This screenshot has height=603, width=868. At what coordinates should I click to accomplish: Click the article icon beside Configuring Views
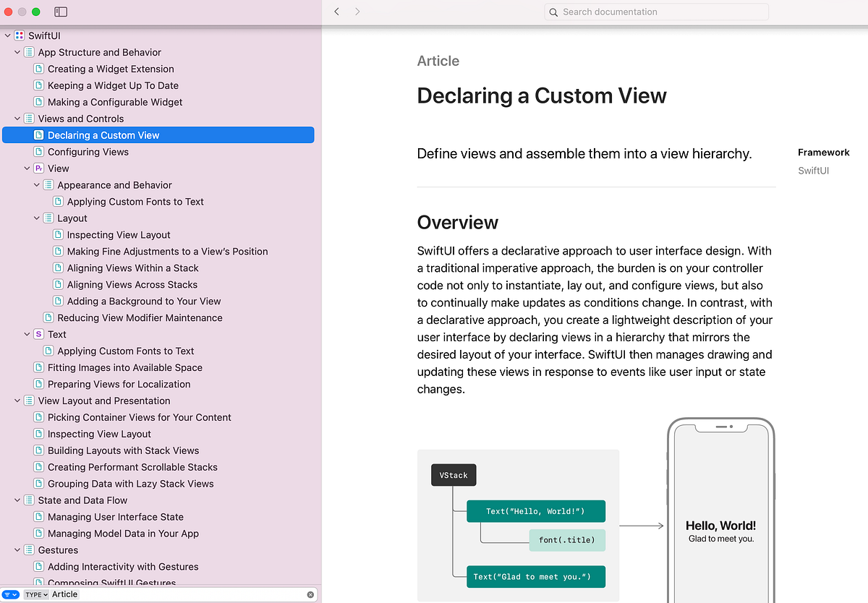tap(38, 152)
